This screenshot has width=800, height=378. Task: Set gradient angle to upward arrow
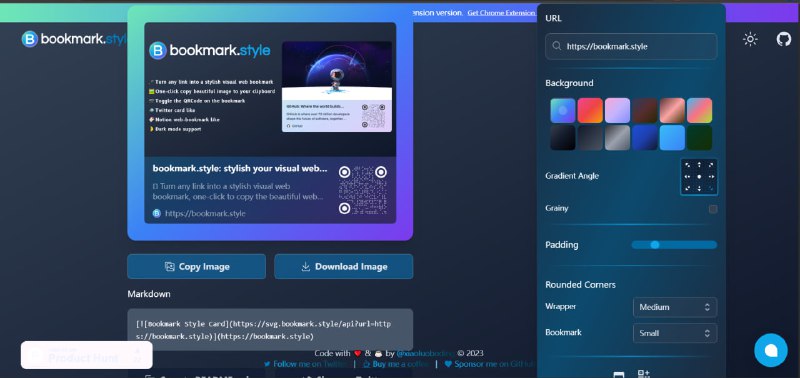pyautogui.click(x=699, y=165)
